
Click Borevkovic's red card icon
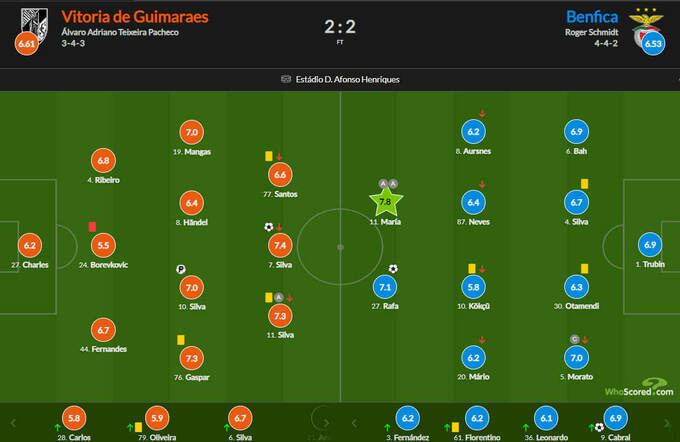92,227
